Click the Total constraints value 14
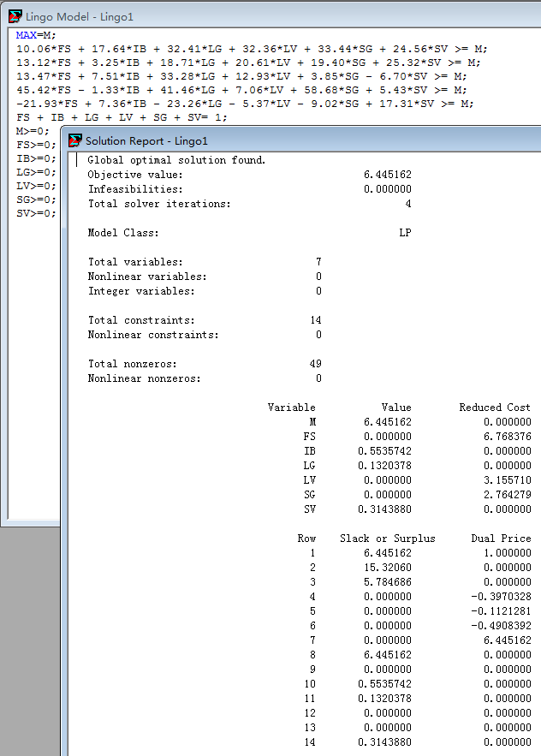This screenshot has width=541, height=756. [x=316, y=320]
